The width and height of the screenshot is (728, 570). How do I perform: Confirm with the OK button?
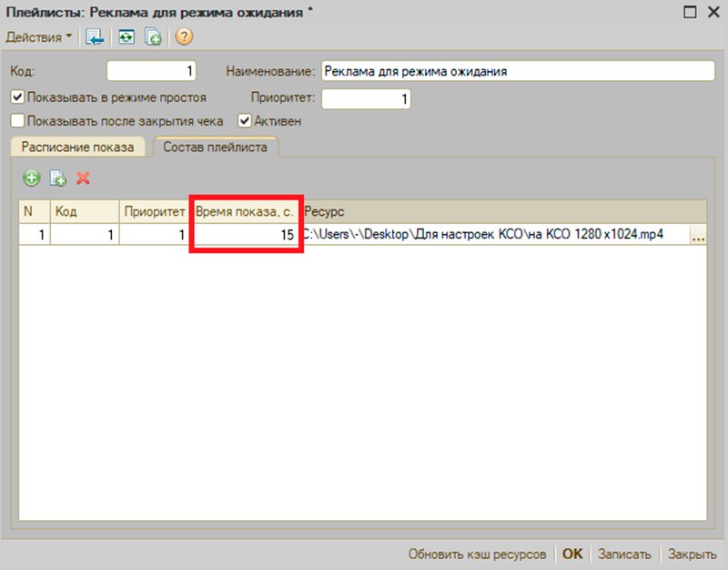(572, 554)
